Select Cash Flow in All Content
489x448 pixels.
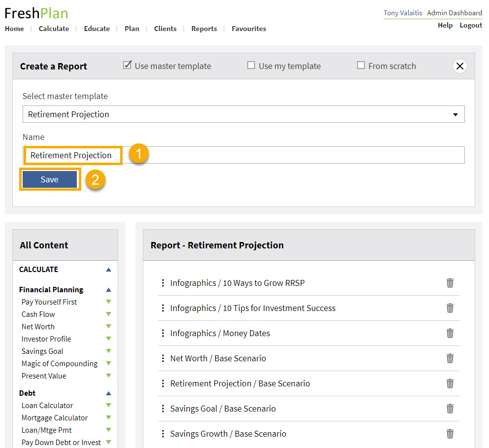[x=38, y=314]
